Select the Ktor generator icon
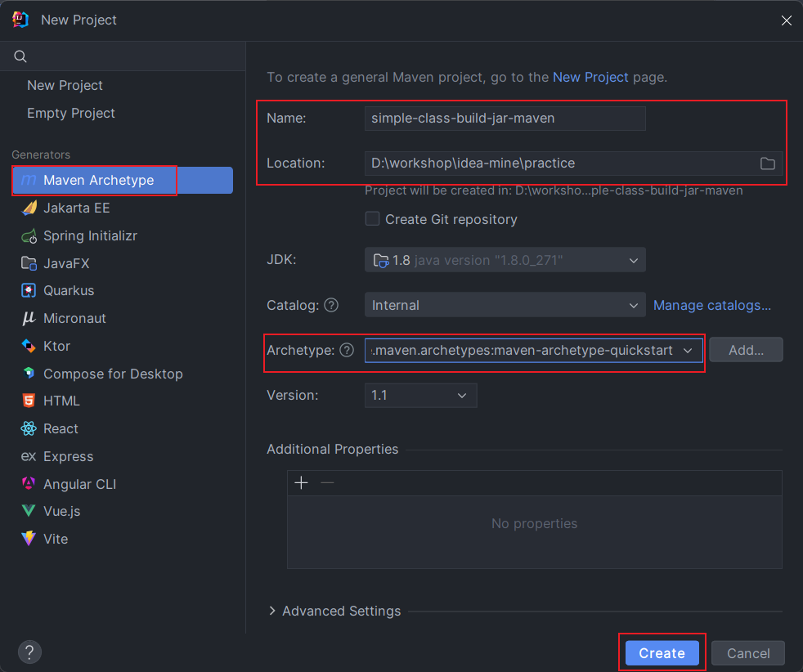Image resolution: width=803 pixels, height=672 pixels. (29, 346)
